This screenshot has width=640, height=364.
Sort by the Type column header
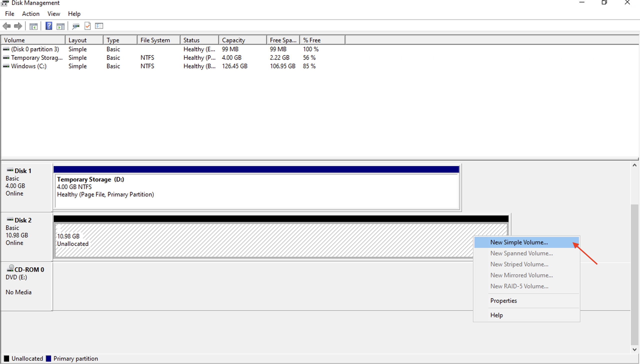[120, 40]
